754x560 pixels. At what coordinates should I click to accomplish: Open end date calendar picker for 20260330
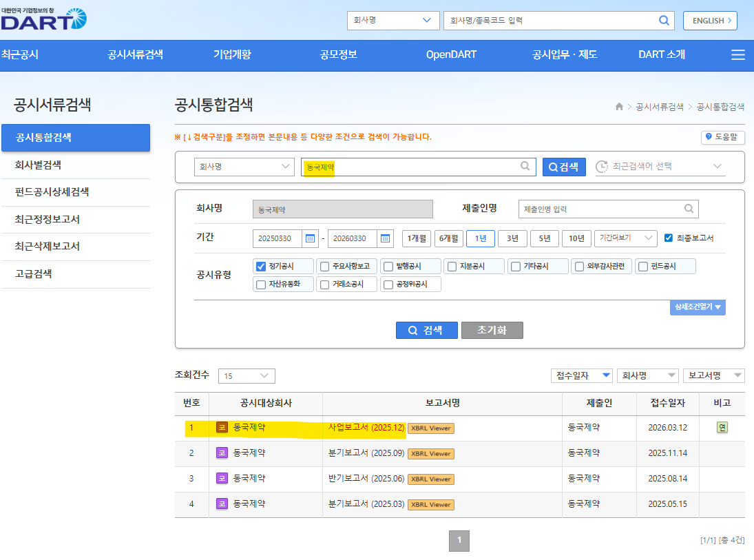[x=385, y=238]
